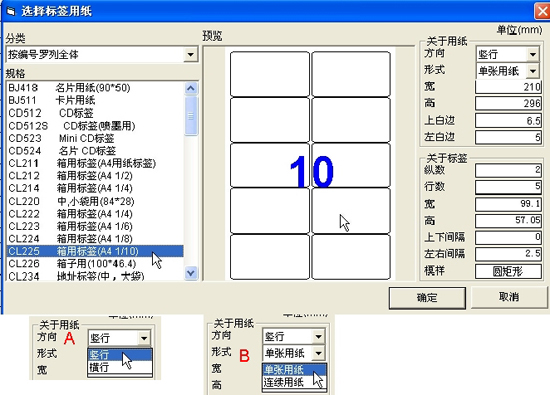The image size is (550, 395).
Task: Select CL220 中,小袋用(84*28) row
Action: (95, 201)
